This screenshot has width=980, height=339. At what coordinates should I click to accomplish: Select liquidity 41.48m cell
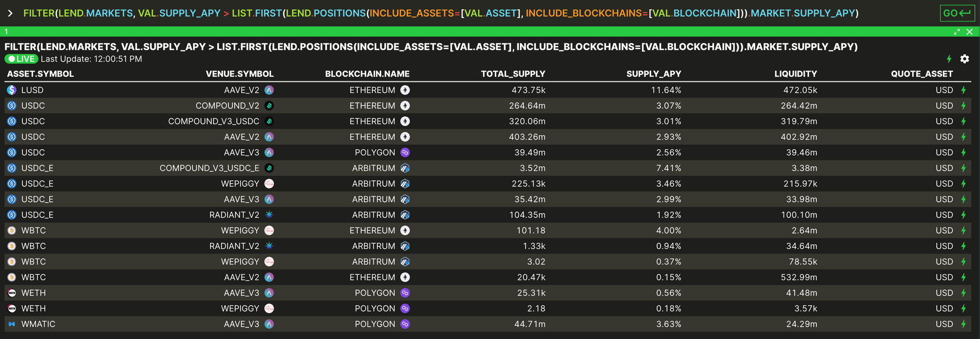tap(802, 293)
